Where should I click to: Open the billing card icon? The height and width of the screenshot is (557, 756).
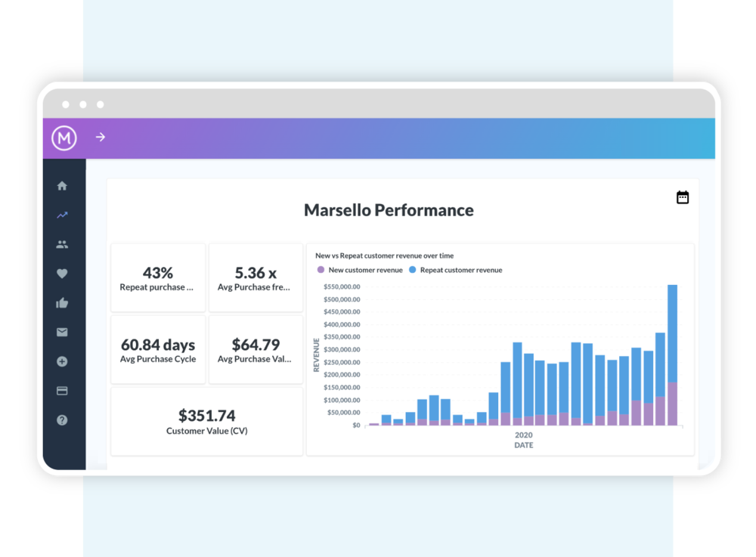point(62,391)
